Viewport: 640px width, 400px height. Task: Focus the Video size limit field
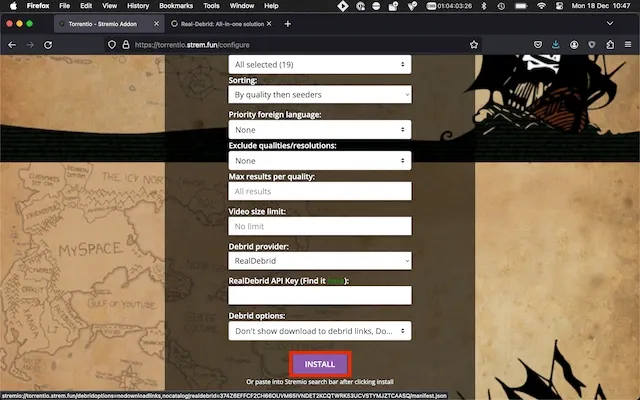pyautogui.click(x=320, y=226)
